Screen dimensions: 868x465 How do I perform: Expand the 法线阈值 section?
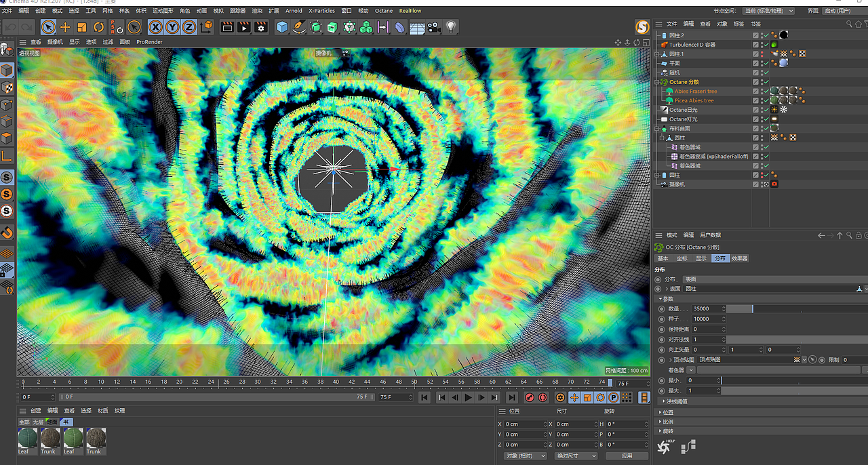coord(664,401)
